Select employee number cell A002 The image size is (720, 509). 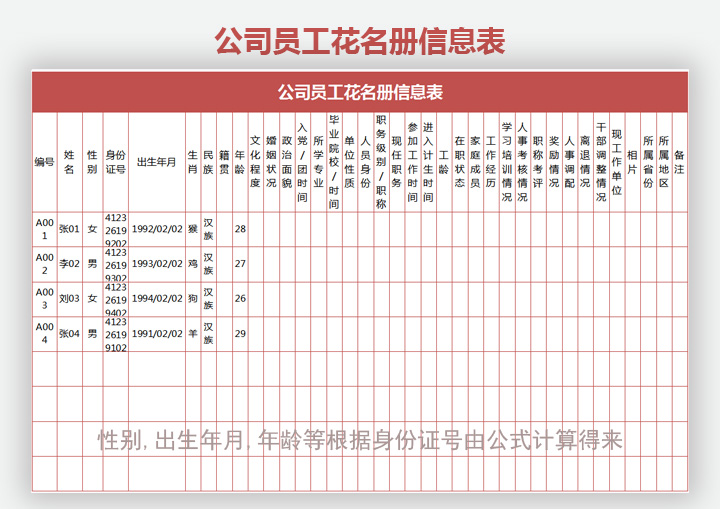pos(45,264)
